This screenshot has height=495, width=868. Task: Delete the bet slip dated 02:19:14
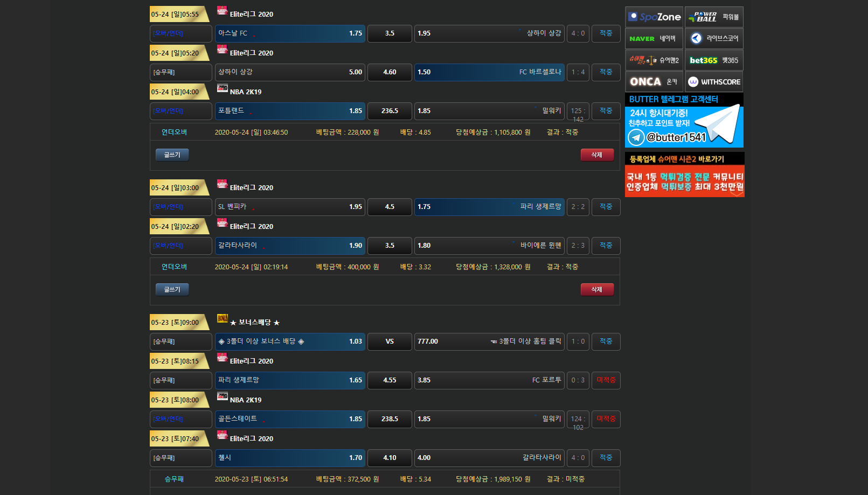click(x=596, y=290)
